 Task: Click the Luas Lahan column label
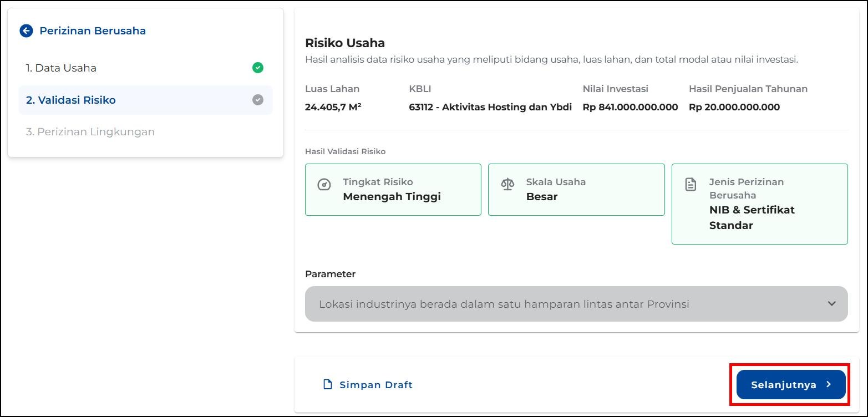tap(332, 89)
